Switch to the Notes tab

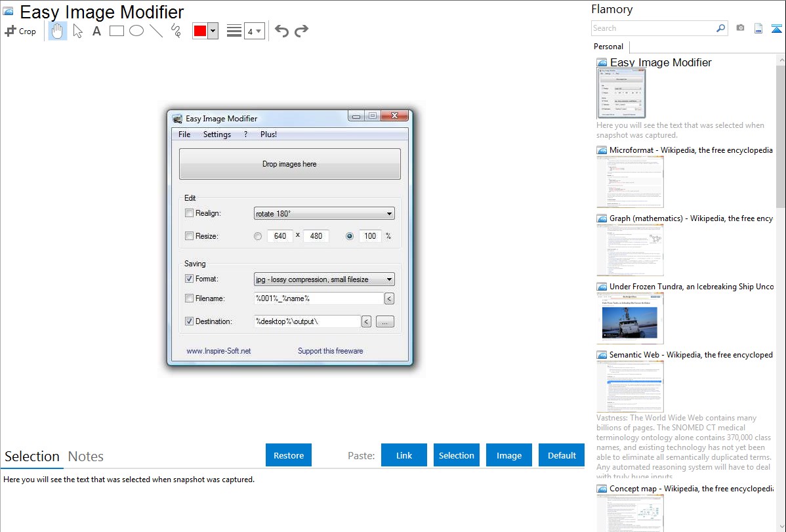point(86,457)
